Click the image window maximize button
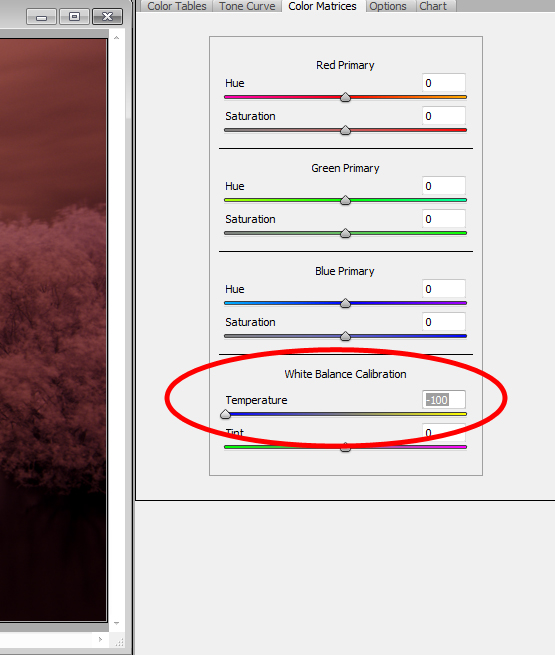The height and width of the screenshot is (655, 555). [74, 17]
